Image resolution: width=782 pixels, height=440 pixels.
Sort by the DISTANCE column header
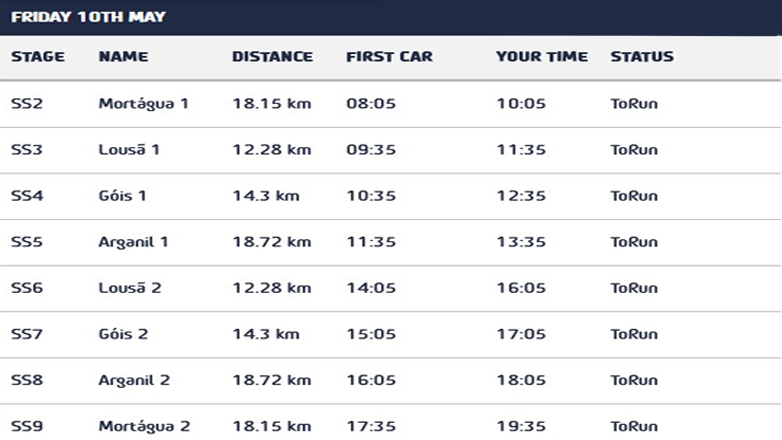pos(272,57)
